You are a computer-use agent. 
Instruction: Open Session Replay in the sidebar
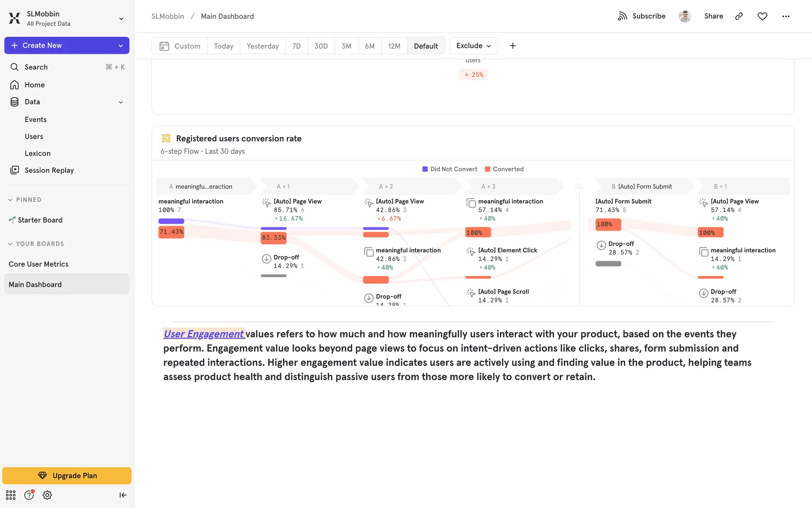[49, 170]
